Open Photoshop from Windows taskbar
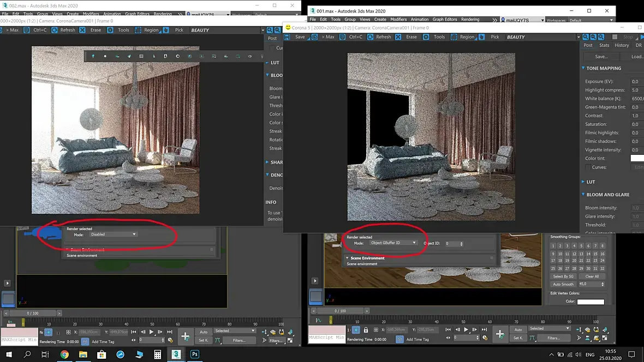Image resolution: width=644 pixels, height=362 pixels. [x=195, y=354]
